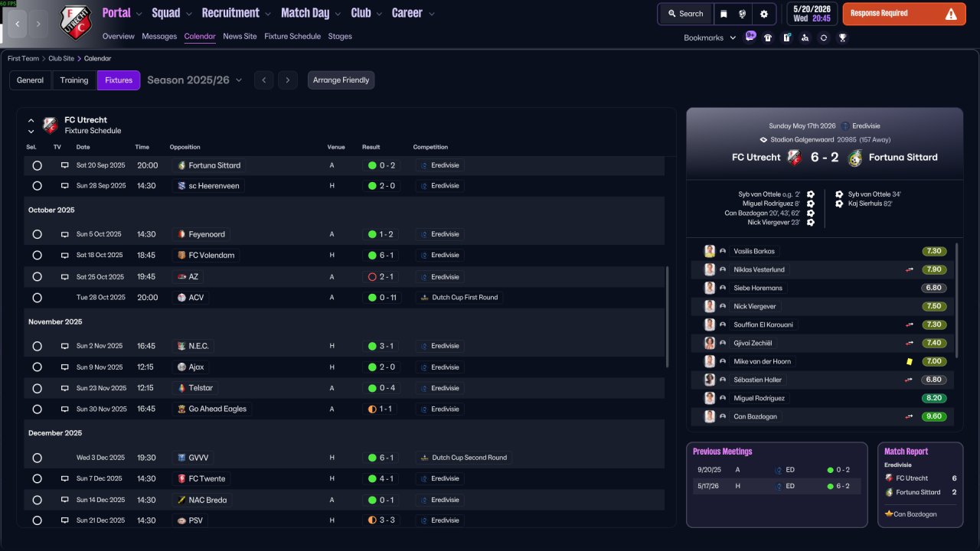Screen dimensions: 980x551
Task: Open the 9+ messages speech bubble
Action: click(750, 36)
